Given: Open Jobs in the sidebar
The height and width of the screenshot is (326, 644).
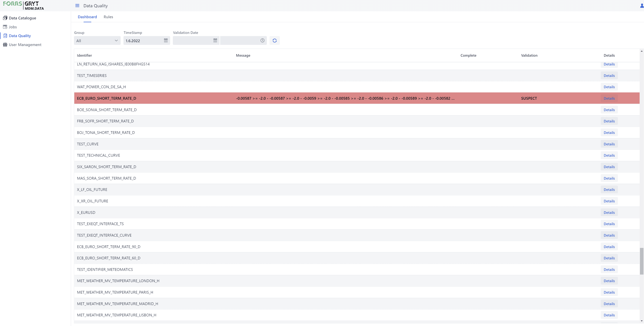Looking at the screenshot, I should (x=13, y=27).
